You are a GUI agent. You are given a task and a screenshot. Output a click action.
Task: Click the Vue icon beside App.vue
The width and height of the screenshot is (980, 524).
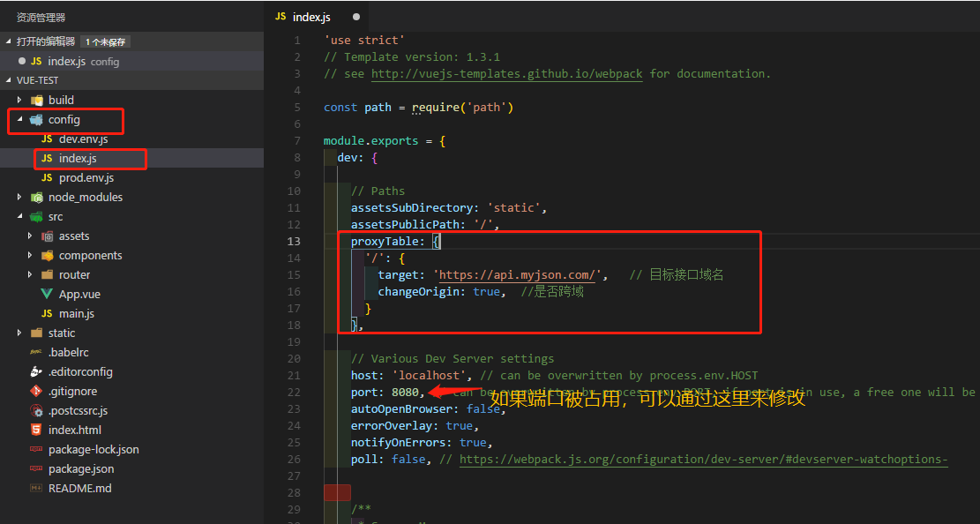pyautogui.click(x=47, y=295)
